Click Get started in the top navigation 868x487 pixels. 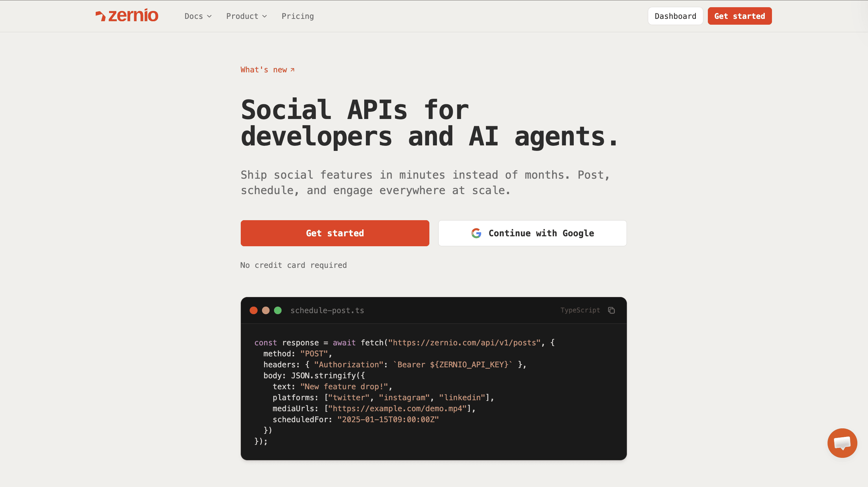point(740,16)
